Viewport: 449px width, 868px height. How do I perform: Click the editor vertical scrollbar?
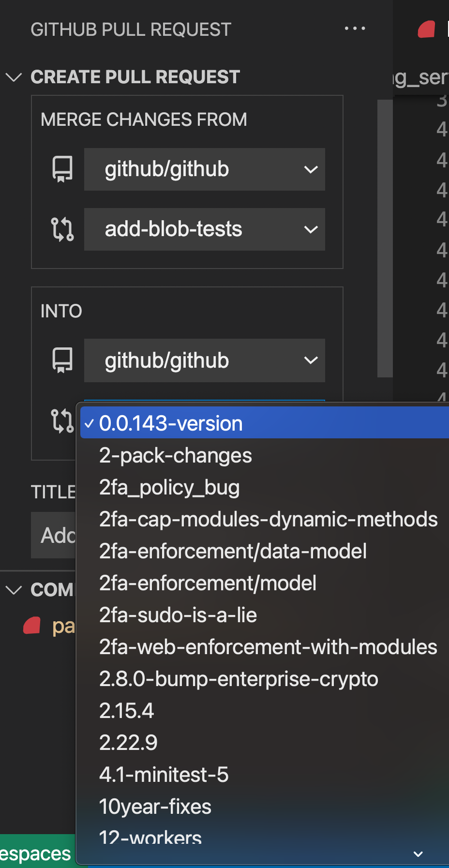point(385,237)
